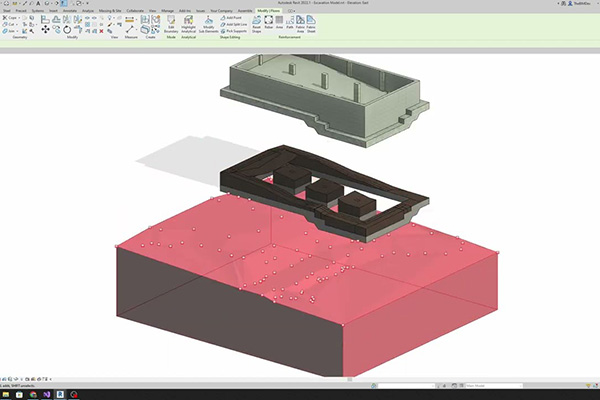Click the Offset tool icon
Viewport: 600px width, 400px height.
pos(56,19)
